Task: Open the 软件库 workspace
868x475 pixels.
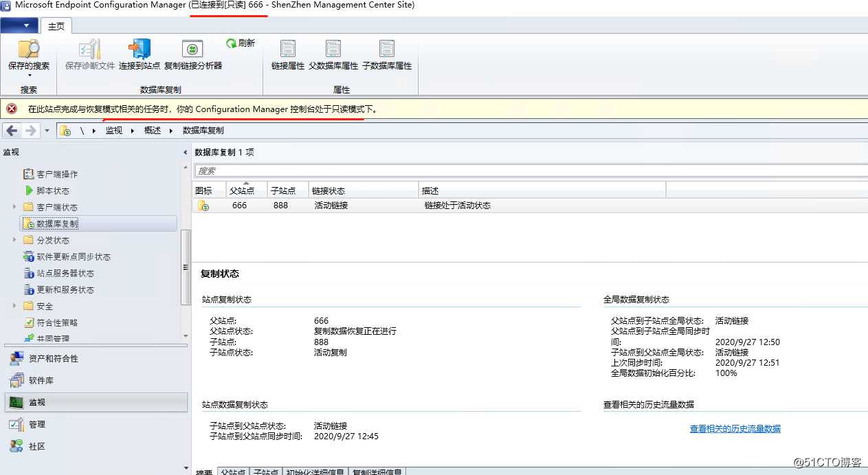Action: [95, 380]
